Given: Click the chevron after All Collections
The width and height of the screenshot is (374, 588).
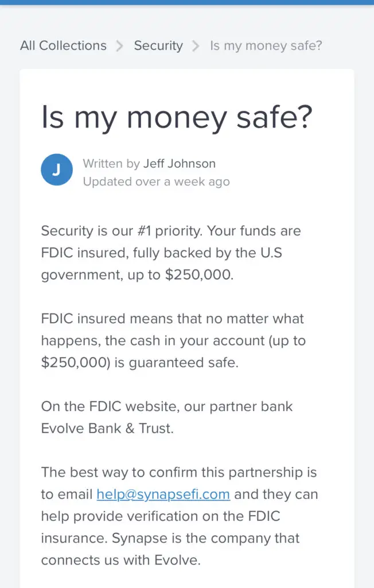Looking at the screenshot, I should tap(119, 46).
